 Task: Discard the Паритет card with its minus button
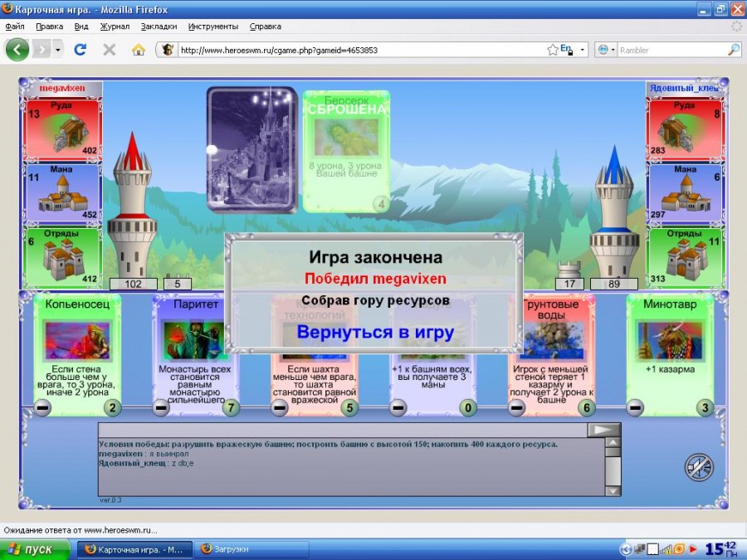161,407
